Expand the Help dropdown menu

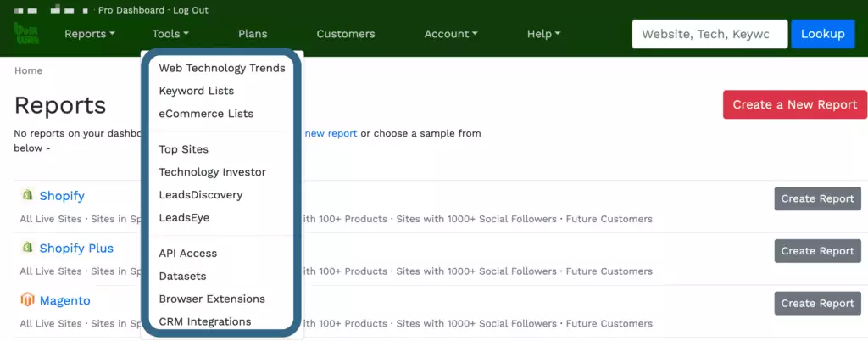pyautogui.click(x=543, y=34)
